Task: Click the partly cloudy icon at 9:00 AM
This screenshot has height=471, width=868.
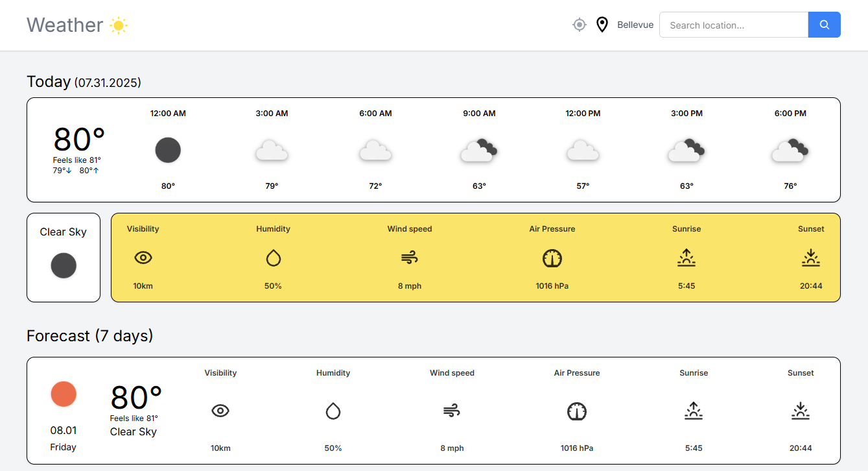Action: pyautogui.click(x=479, y=150)
